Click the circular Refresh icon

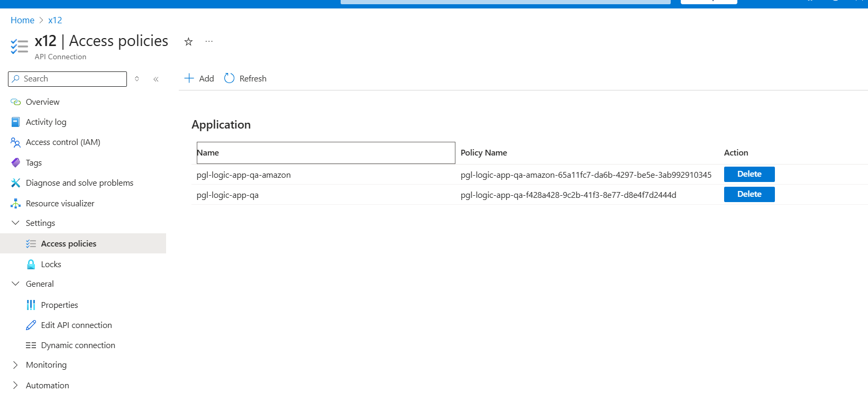coord(229,78)
